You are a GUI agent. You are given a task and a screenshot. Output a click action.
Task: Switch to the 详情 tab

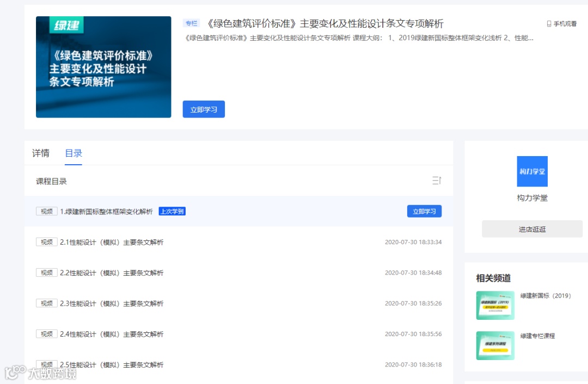[40, 153]
